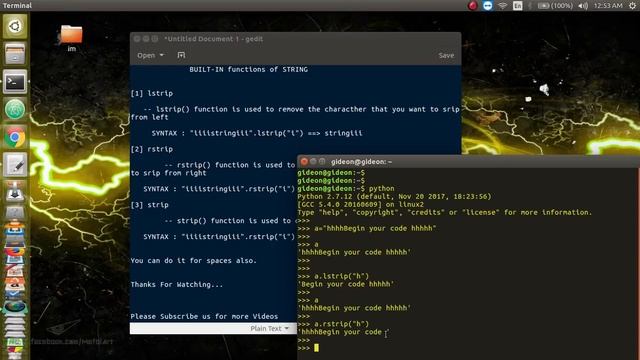
Task: Open the Plain Text language dropdown in gedit
Action: 269,329
